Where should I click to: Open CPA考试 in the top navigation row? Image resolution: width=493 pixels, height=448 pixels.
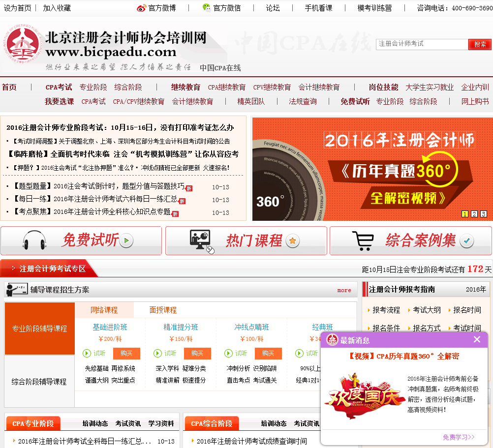pos(59,87)
